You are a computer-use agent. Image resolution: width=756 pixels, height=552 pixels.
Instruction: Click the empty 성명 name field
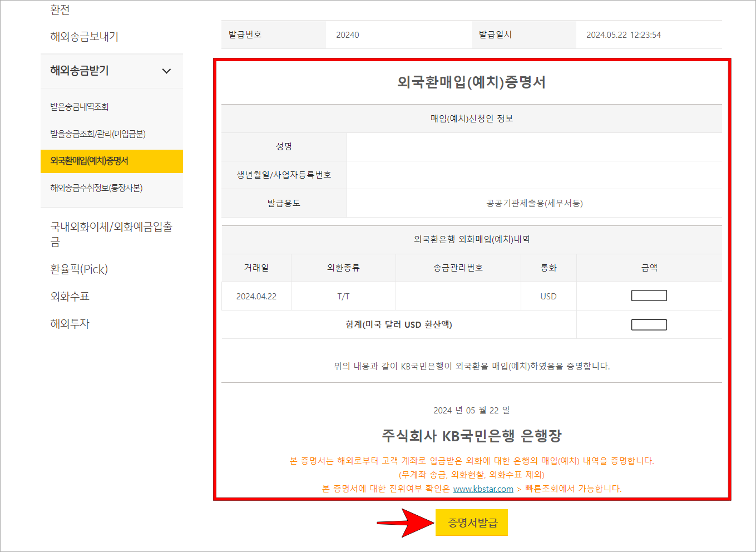pos(535,146)
